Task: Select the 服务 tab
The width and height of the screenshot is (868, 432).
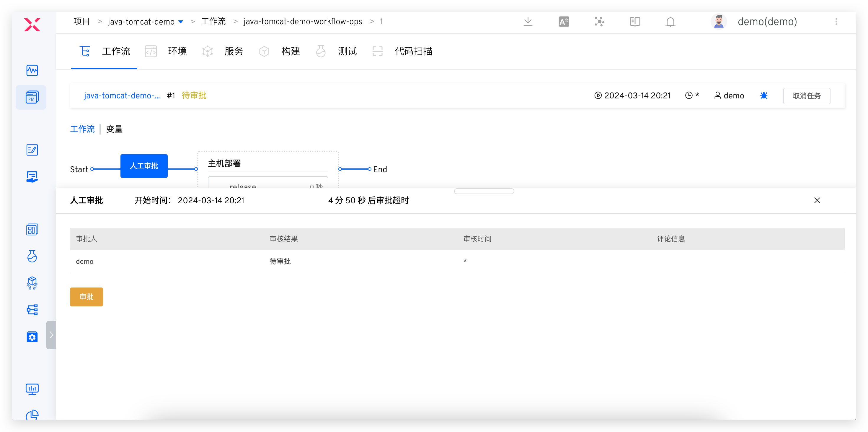Action: [x=222, y=51]
